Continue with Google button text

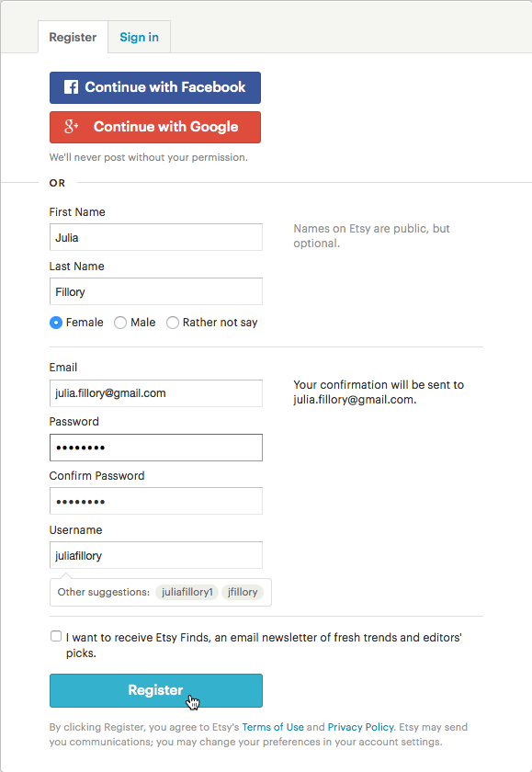pos(166,127)
